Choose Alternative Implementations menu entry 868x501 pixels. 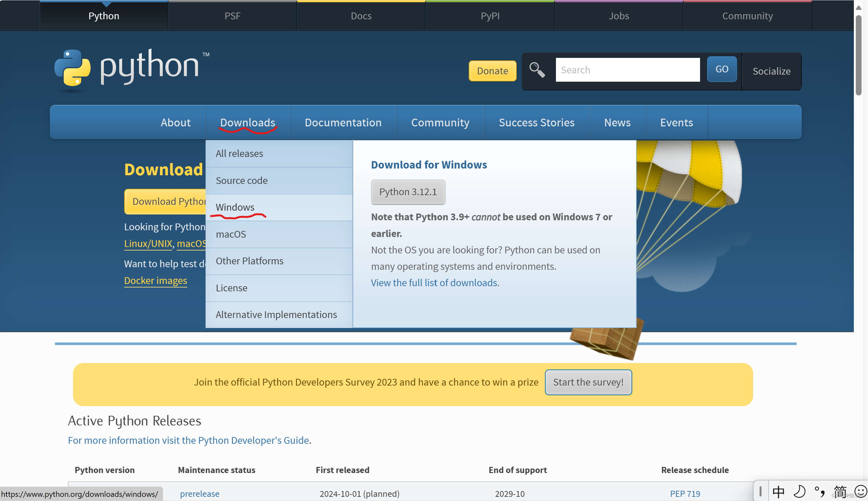pos(279,315)
